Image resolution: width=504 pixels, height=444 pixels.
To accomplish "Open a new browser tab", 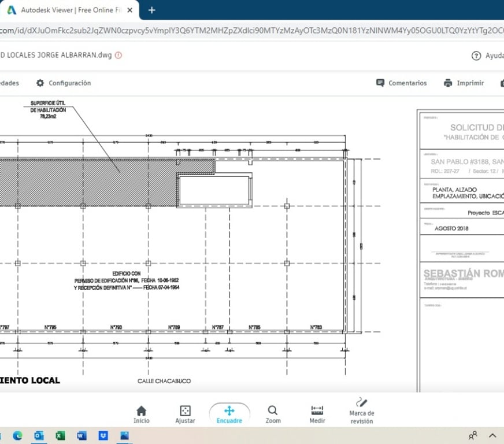I will [x=152, y=10].
